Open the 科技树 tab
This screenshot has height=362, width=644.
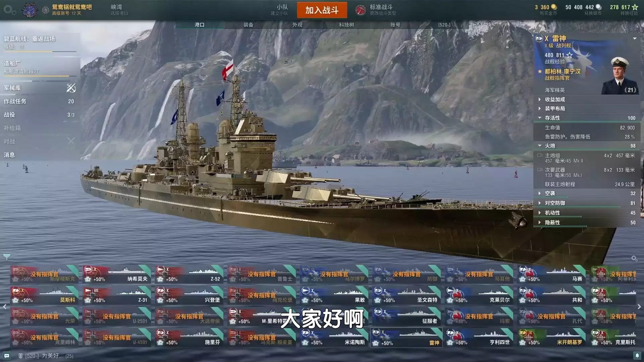[x=346, y=25]
